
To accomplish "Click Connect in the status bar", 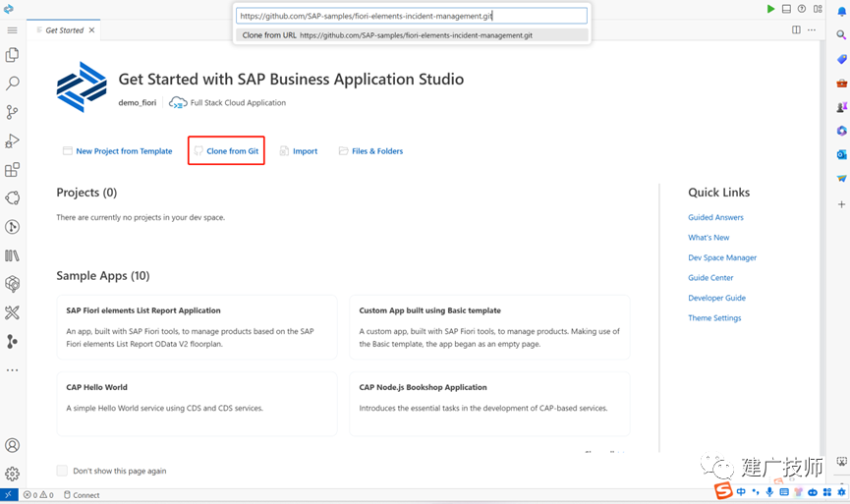I will [x=82, y=495].
